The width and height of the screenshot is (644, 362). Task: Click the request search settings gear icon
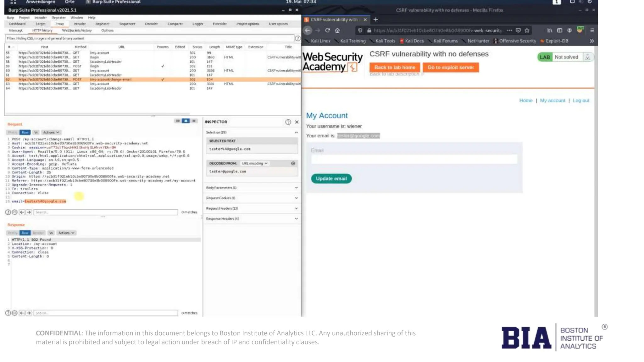14,212
